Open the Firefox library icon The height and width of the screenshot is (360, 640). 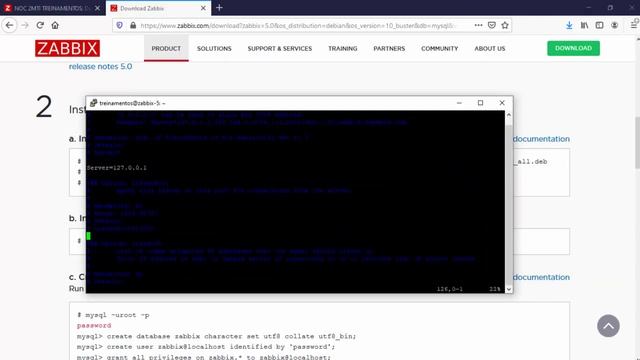click(x=584, y=25)
